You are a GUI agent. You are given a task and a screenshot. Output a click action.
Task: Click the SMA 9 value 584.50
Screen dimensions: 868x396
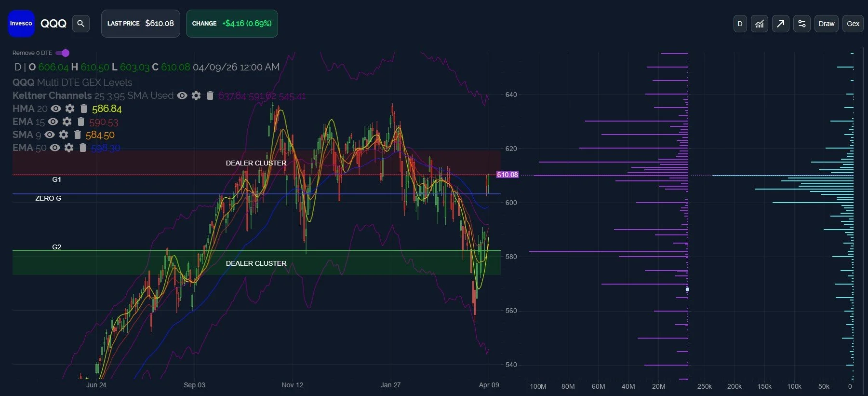point(100,135)
